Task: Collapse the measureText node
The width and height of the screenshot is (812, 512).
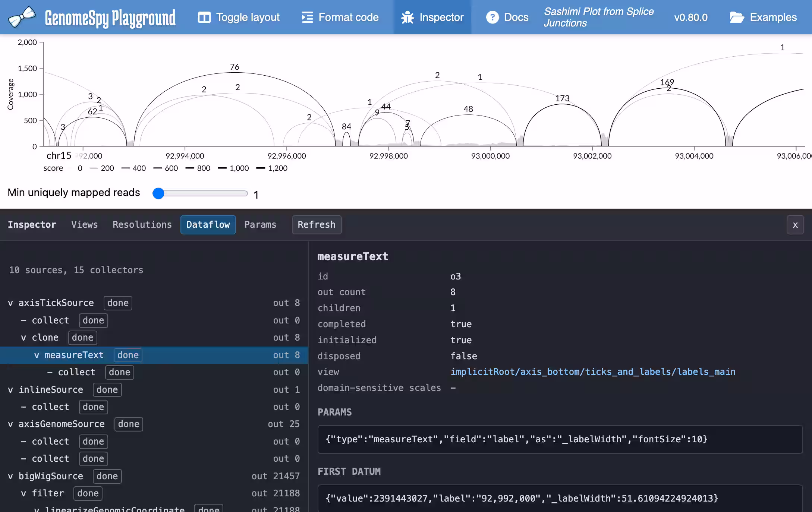Action: click(37, 355)
